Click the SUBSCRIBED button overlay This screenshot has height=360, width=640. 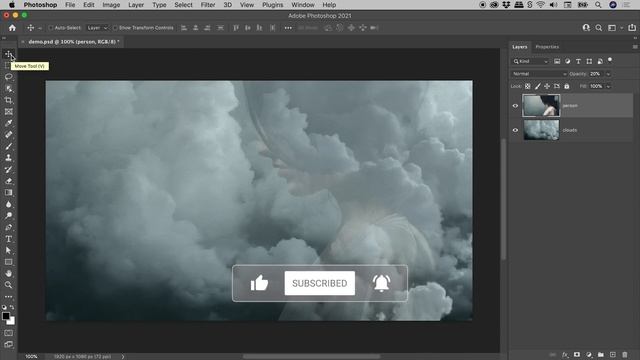pos(320,283)
